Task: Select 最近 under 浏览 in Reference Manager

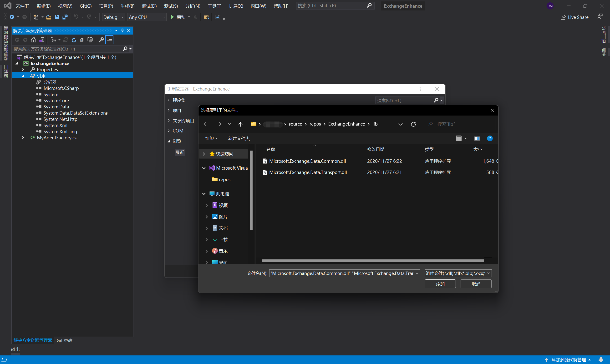Action: click(179, 152)
